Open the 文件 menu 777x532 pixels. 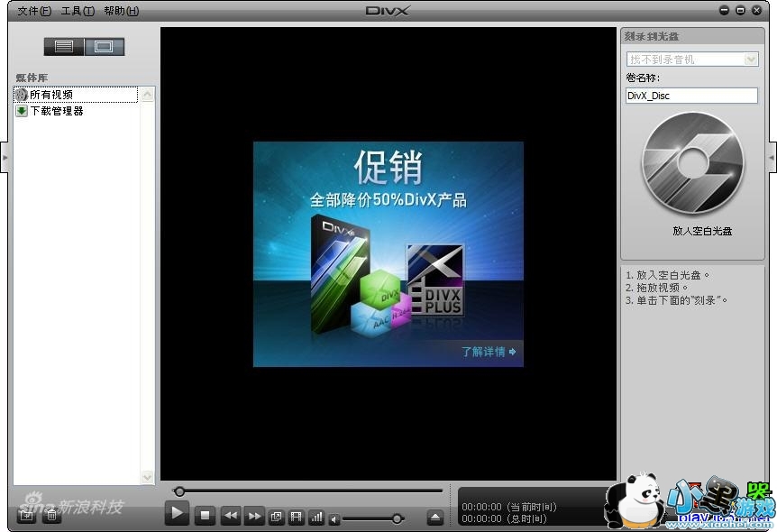point(33,11)
